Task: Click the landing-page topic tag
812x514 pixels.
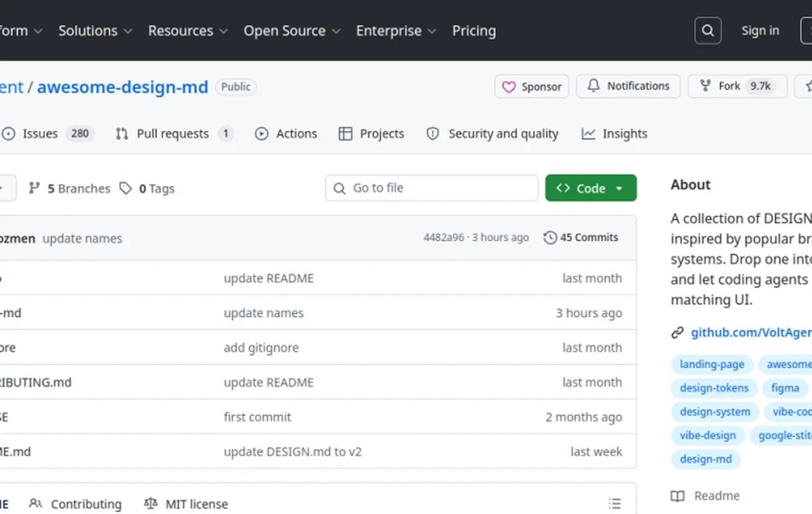Action: (712, 364)
